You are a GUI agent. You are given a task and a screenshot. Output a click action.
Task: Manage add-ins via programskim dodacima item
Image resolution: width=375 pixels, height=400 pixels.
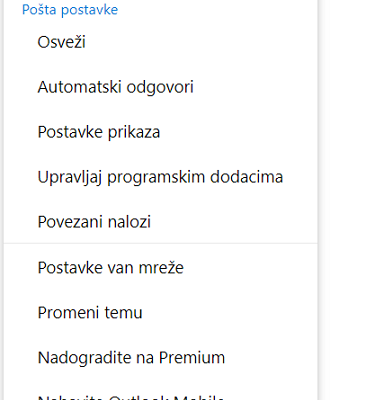161,177
